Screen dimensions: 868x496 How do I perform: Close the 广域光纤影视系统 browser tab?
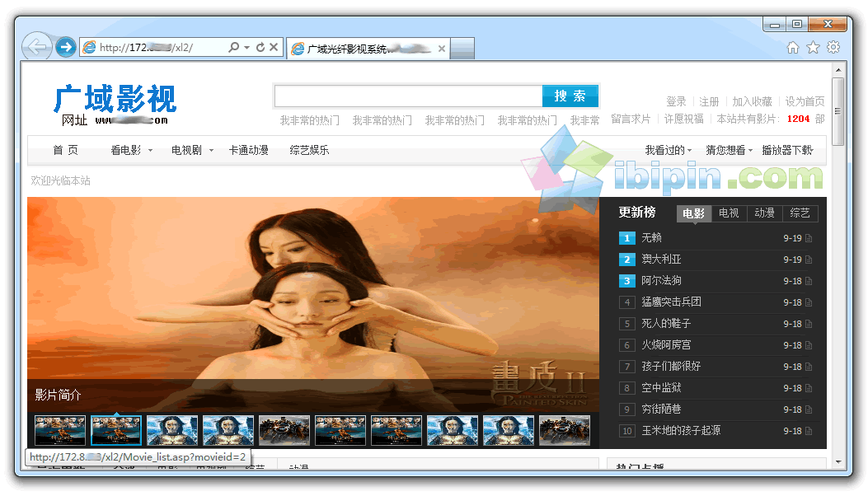click(442, 49)
